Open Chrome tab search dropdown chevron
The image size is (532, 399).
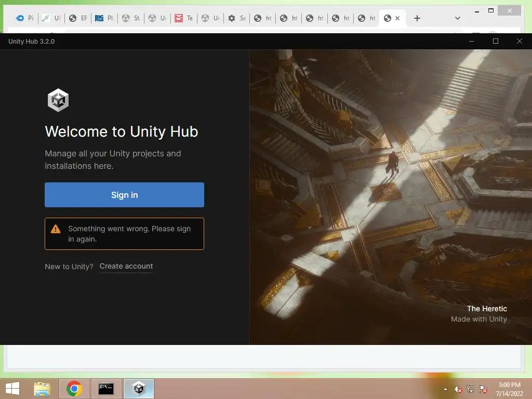pos(457,18)
